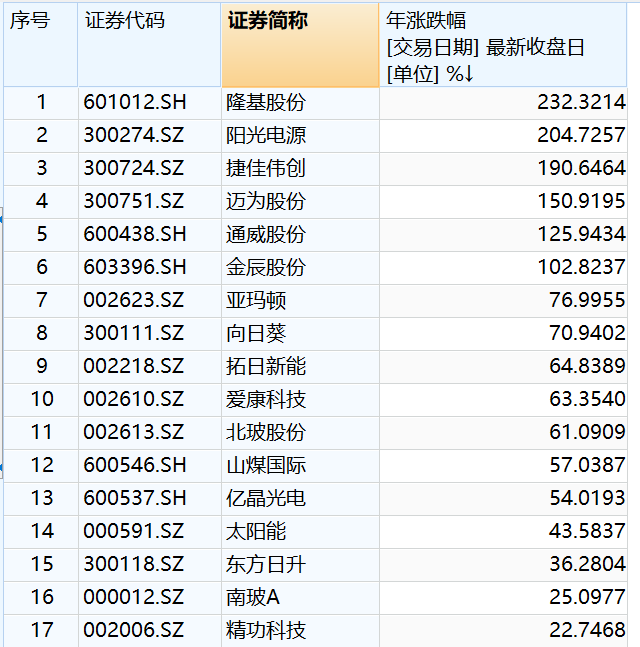Select row number 1
Screen dimensions: 640x647
click(x=41, y=102)
